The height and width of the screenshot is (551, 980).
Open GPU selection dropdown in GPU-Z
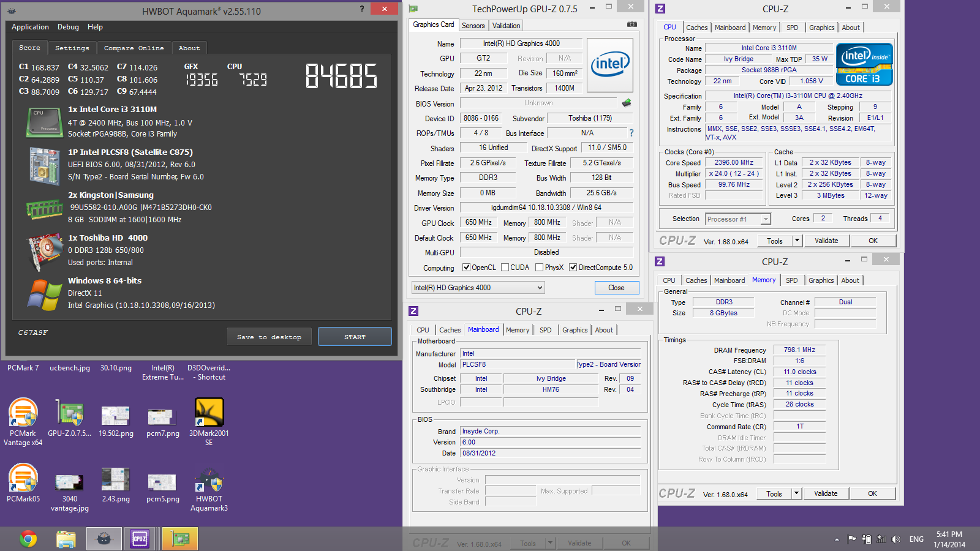(x=478, y=288)
